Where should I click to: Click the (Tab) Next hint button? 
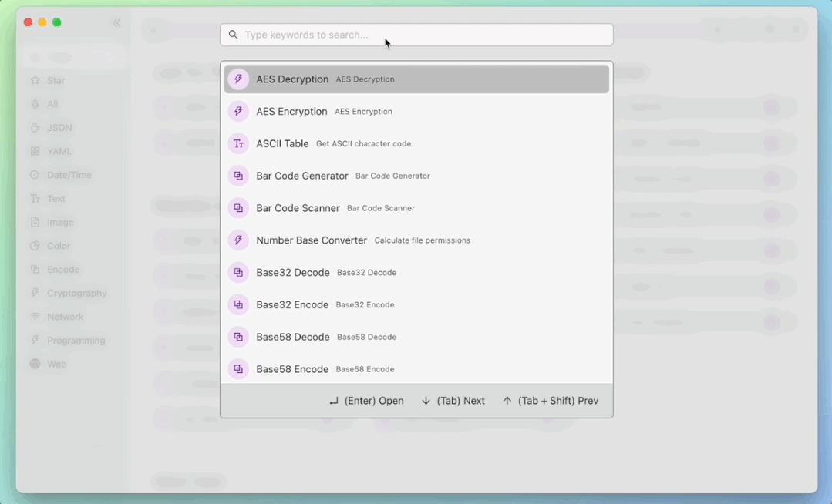click(453, 401)
